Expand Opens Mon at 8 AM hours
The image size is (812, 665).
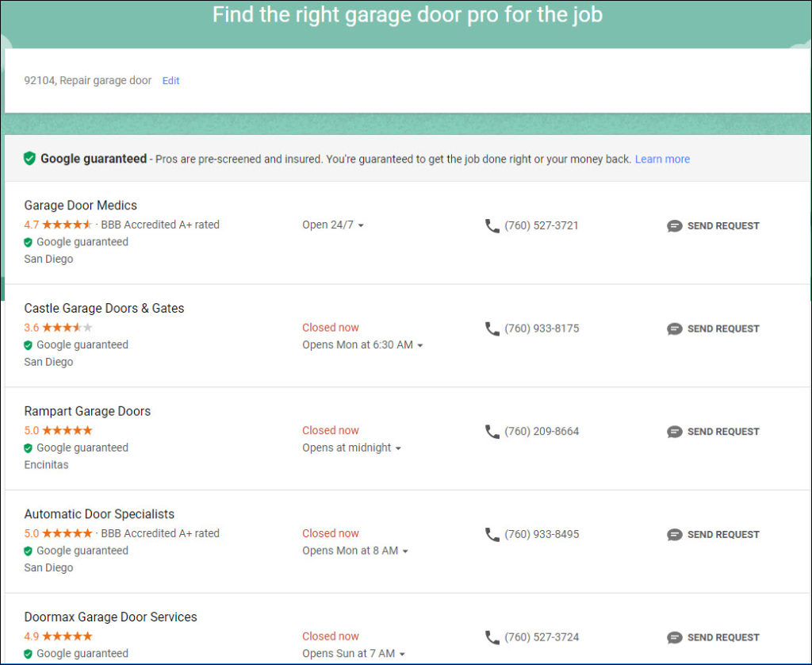(x=355, y=551)
